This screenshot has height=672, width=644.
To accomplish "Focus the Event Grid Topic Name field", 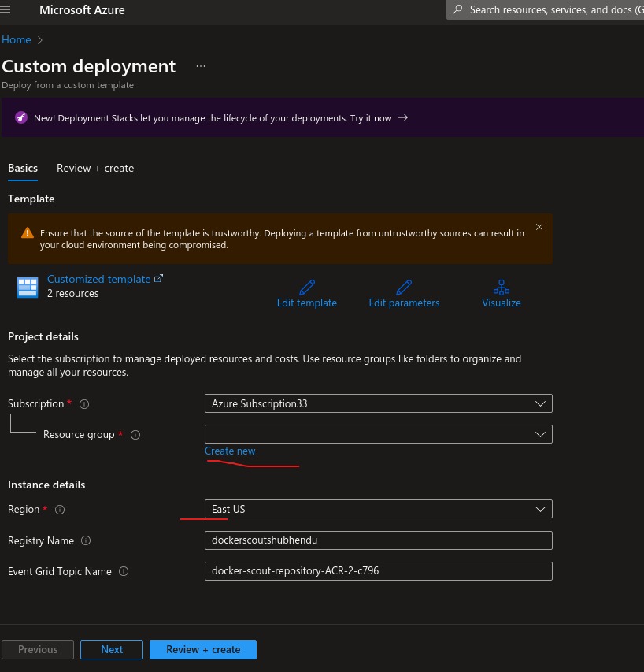I will [379, 571].
